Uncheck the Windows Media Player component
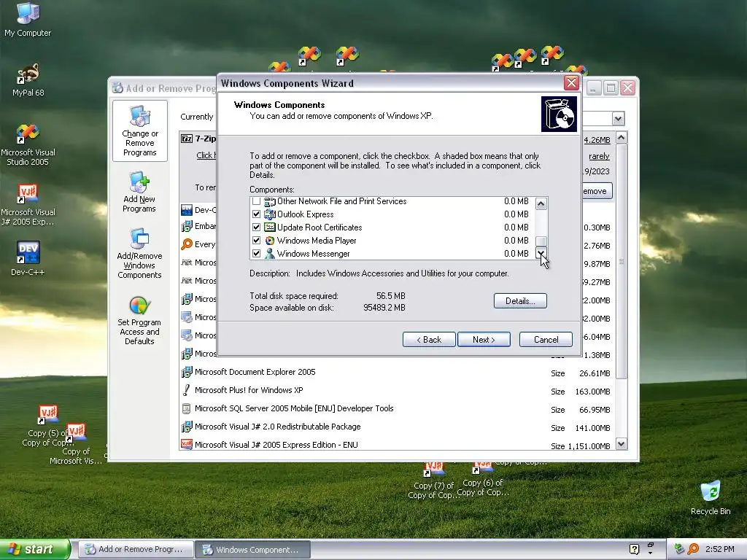747x560 pixels. click(x=256, y=241)
